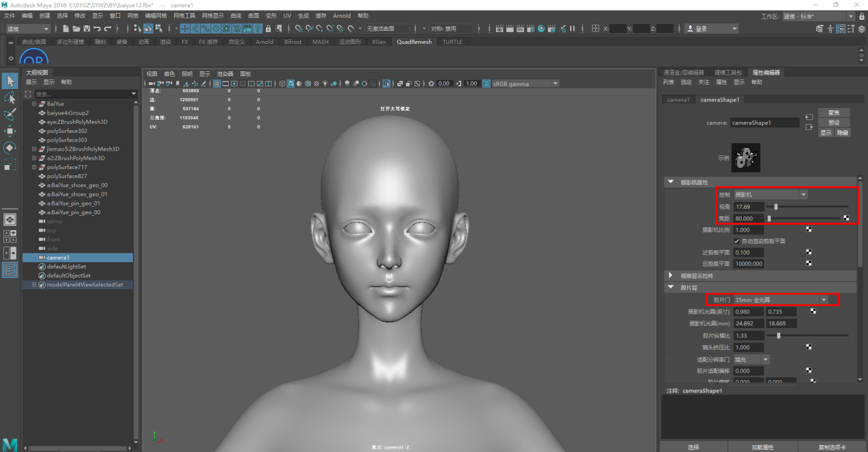Click the Open scene folder icon
Image resolution: width=868 pixels, height=452 pixels.
76,29
